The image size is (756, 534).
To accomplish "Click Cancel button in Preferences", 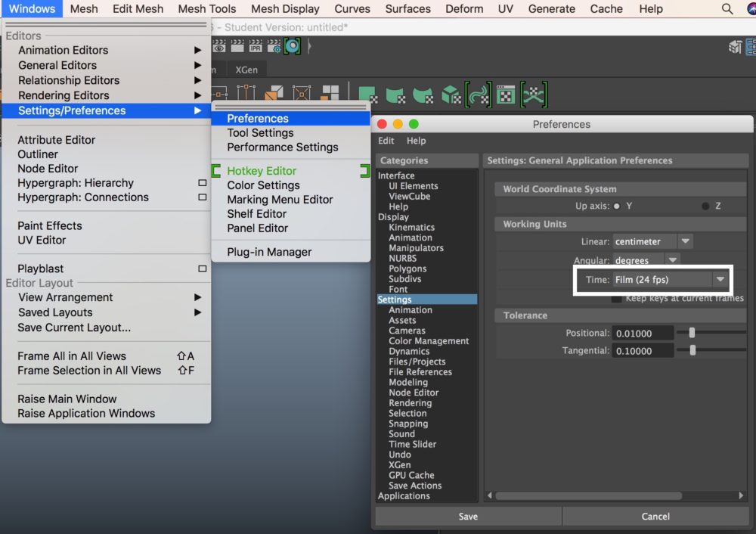I will [x=655, y=516].
